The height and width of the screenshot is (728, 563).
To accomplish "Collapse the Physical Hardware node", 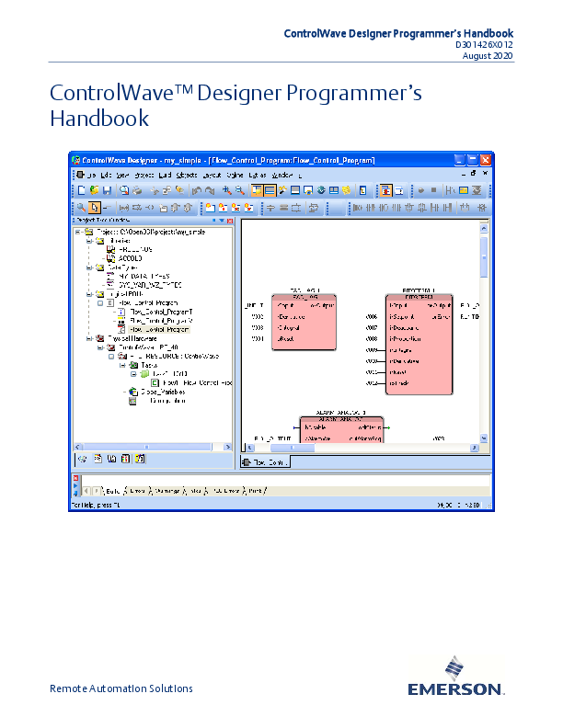I will tap(89, 338).
